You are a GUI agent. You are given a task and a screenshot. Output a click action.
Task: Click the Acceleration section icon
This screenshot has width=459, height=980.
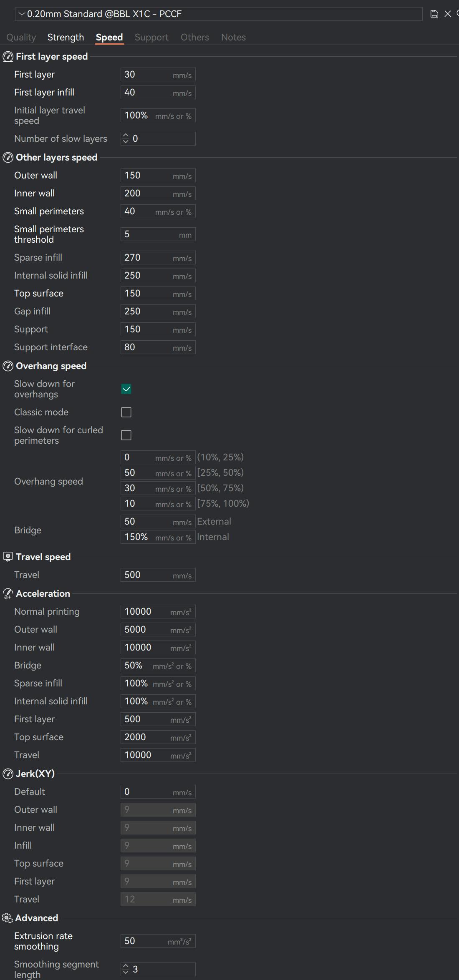click(x=8, y=594)
